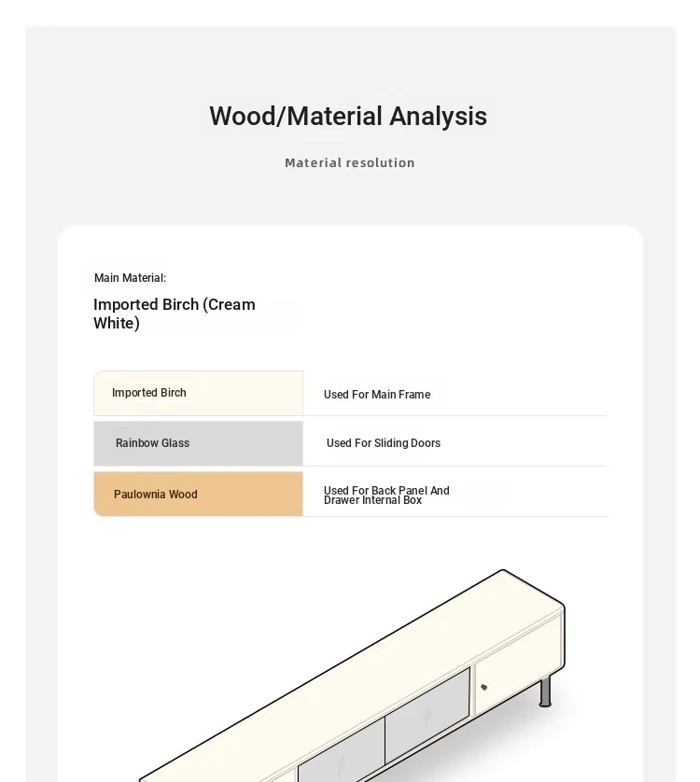Click the cabinet's small door knob
700x782 pixels.
[483, 687]
